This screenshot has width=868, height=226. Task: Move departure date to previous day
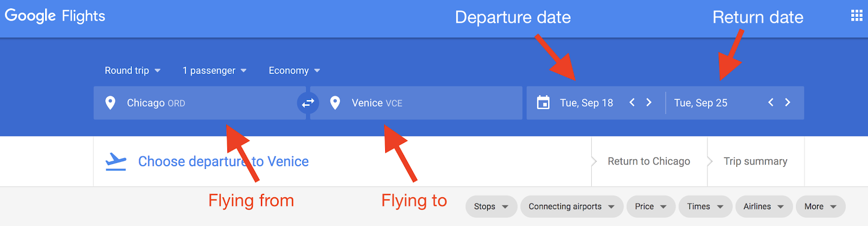[x=632, y=102]
